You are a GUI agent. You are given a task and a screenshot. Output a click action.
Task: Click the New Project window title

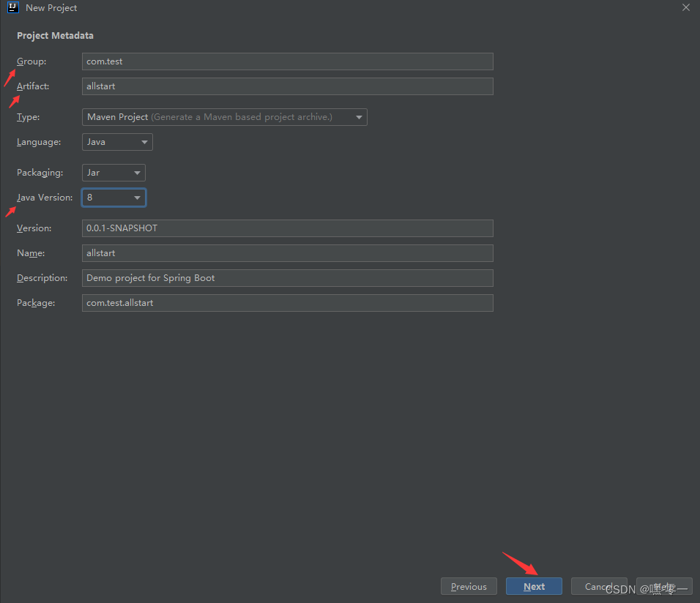point(51,8)
